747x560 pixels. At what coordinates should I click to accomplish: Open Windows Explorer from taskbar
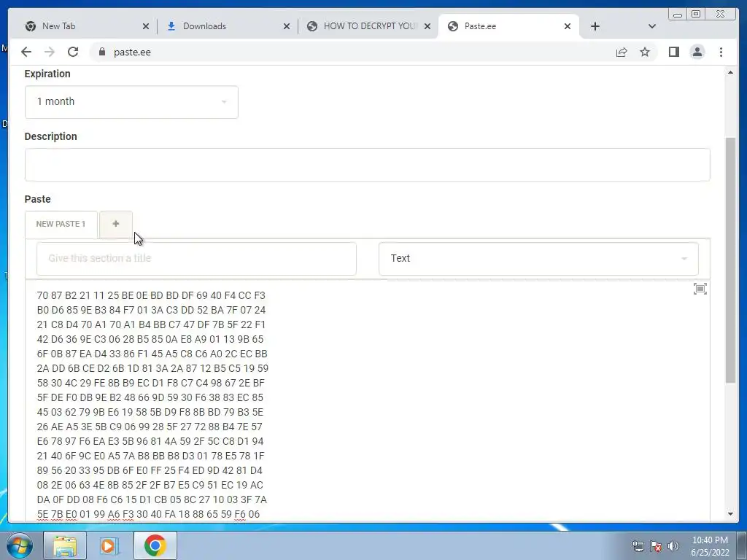[x=65, y=545]
